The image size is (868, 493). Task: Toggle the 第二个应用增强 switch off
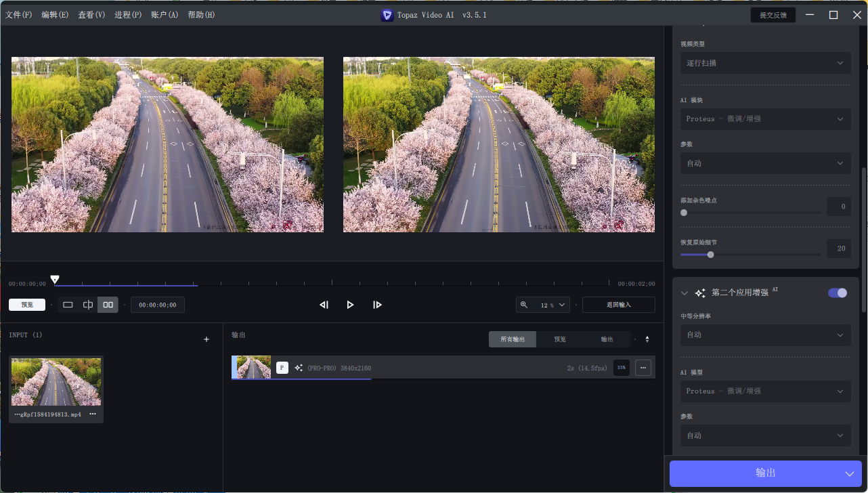838,293
